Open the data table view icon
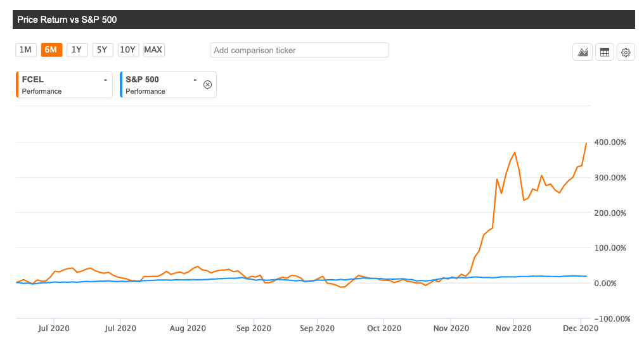Viewport: 644px width, 345px height. click(x=605, y=53)
